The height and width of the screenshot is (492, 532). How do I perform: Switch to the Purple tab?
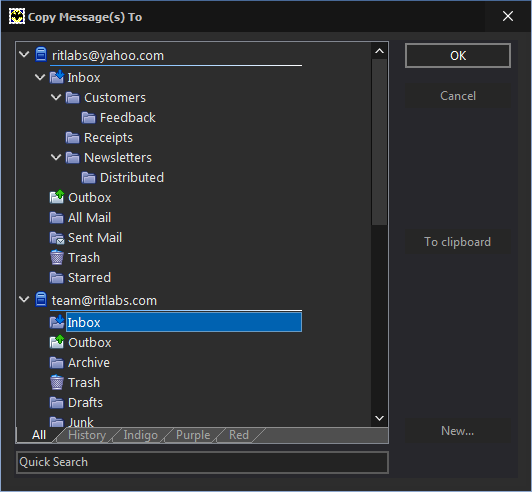(193, 435)
